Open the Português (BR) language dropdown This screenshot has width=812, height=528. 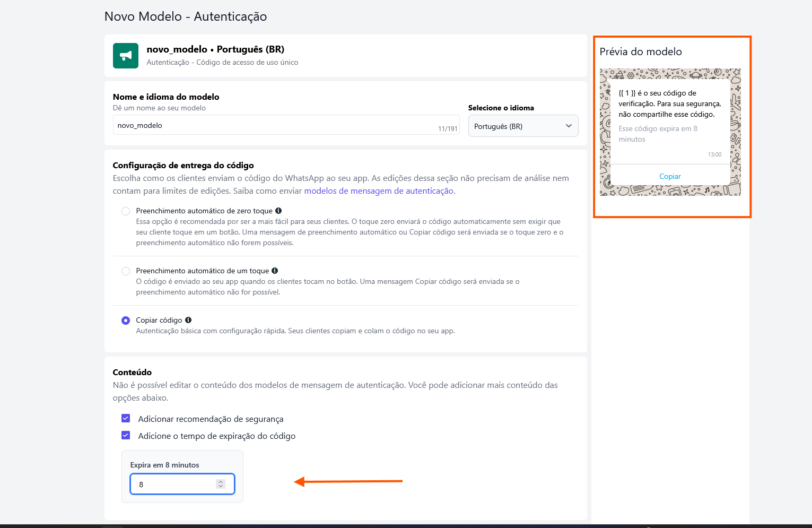(x=523, y=126)
